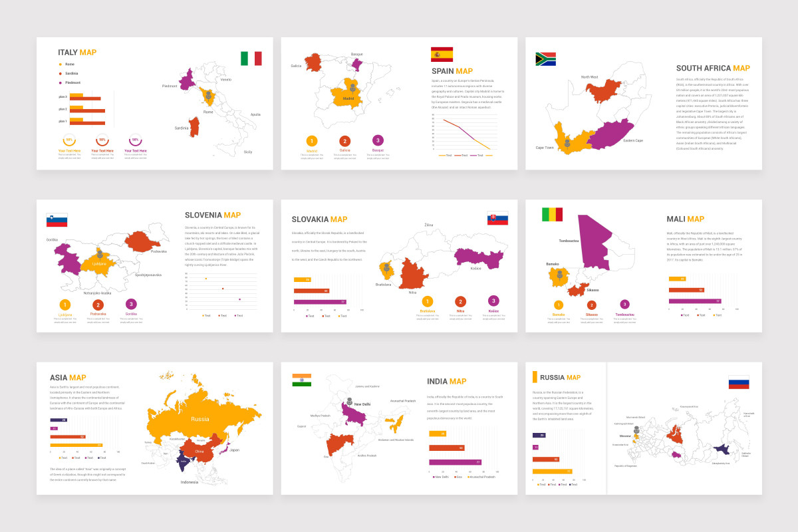Click the India flag icon
The height and width of the screenshot is (532, 798).
pyautogui.click(x=303, y=380)
